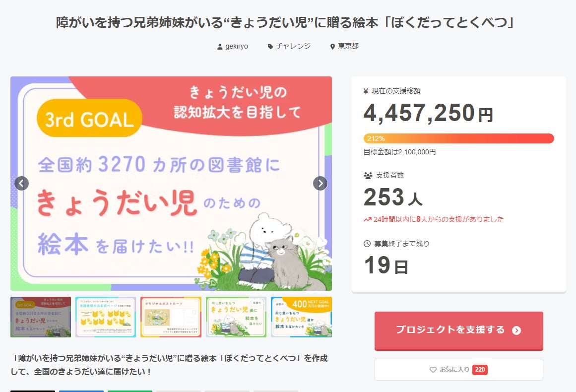Click the tag icon beside チャレンジ
This screenshot has width=576, height=392.
(x=270, y=47)
